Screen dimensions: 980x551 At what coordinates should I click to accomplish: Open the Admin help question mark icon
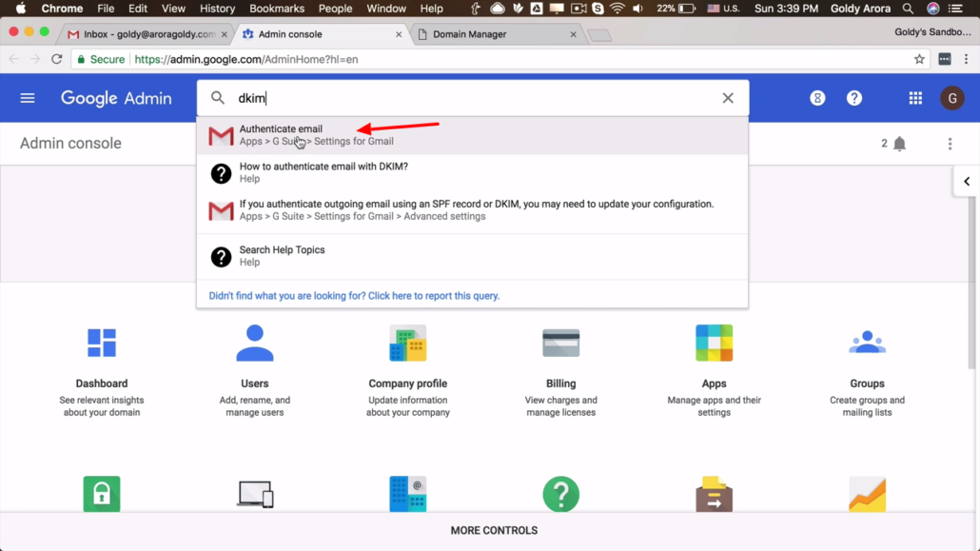(x=854, y=98)
